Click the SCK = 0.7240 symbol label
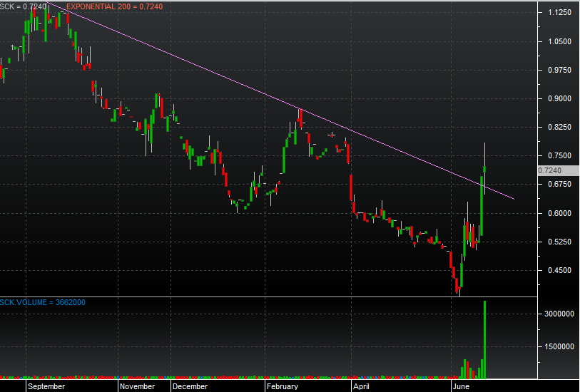The image size is (580, 392). pos(24,6)
